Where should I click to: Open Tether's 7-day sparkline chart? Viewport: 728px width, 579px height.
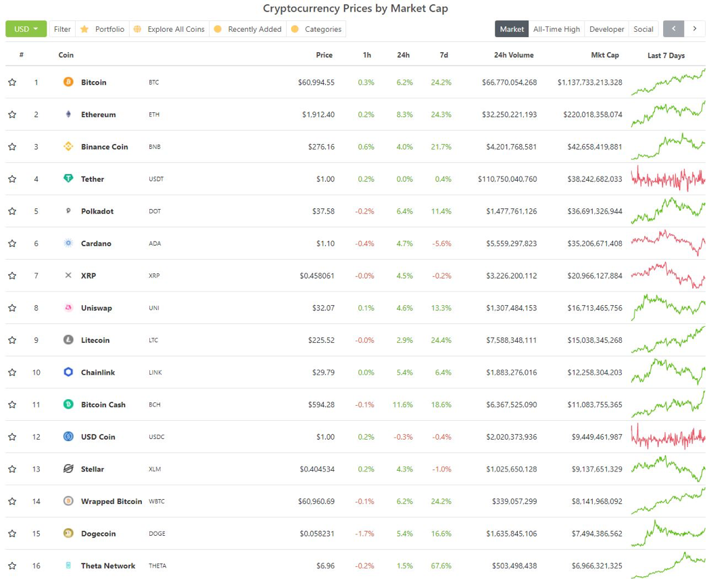click(x=668, y=179)
